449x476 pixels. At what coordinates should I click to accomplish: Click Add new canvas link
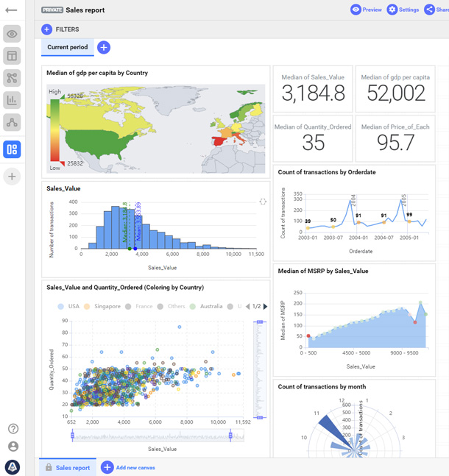click(135, 467)
